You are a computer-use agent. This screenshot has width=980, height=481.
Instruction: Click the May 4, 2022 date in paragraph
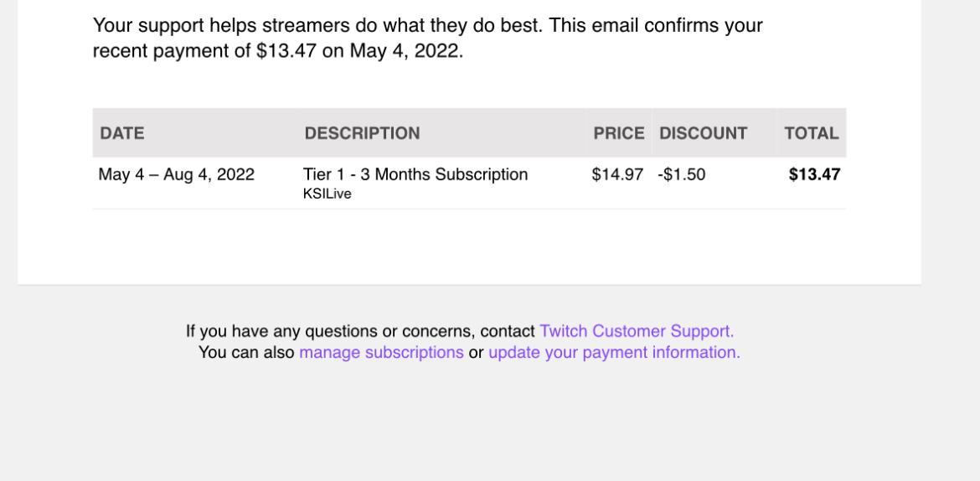tap(405, 51)
